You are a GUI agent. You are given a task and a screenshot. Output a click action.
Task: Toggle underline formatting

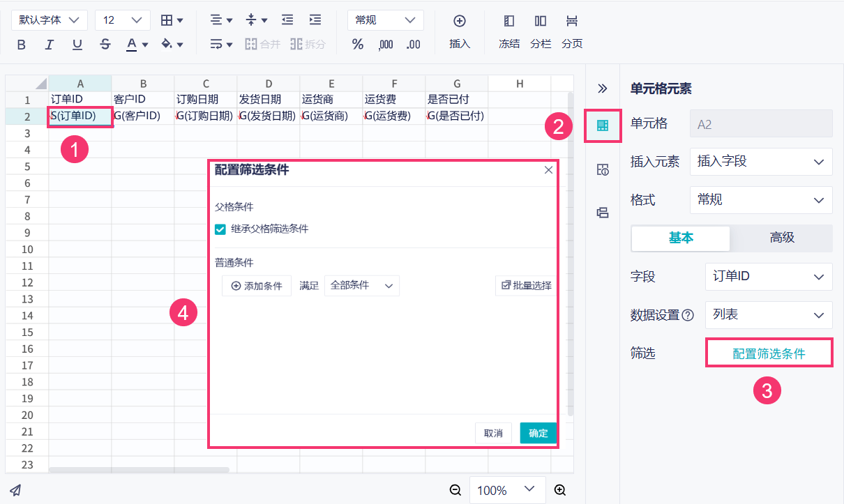[77, 45]
